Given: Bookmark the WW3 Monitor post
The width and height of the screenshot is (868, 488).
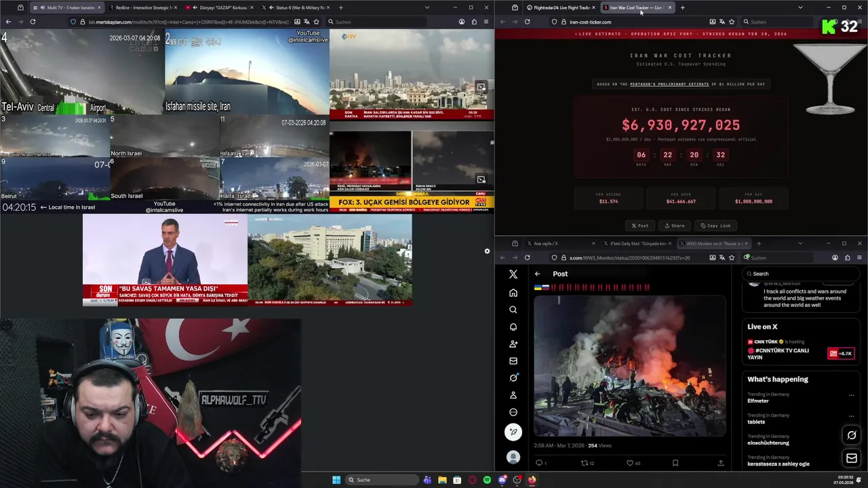Looking at the screenshot, I should click(x=675, y=463).
